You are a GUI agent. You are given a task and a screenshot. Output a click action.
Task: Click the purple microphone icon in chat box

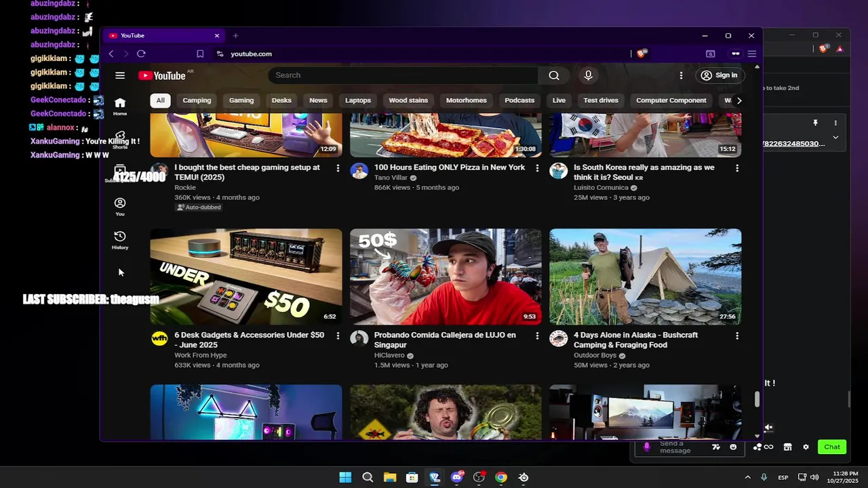[x=646, y=447]
